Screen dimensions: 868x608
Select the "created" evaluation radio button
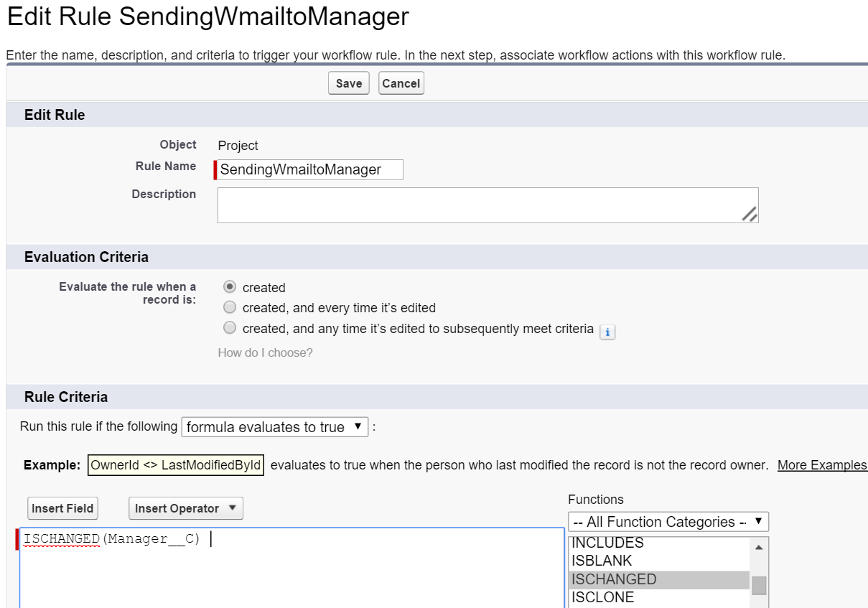point(230,287)
